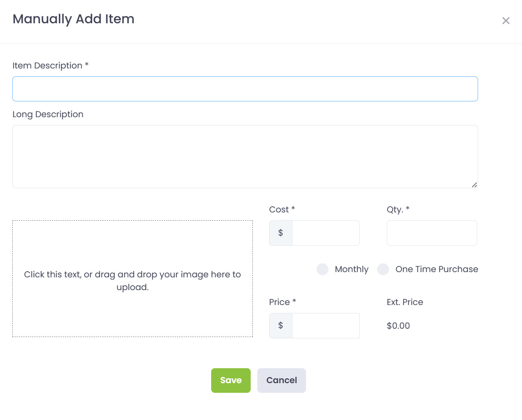Click the Manually Add Item title
Image resolution: width=522 pixels, height=420 pixels.
[73, 19]
